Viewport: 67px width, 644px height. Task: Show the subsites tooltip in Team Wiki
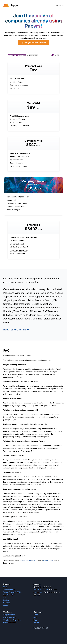point(26,126)
